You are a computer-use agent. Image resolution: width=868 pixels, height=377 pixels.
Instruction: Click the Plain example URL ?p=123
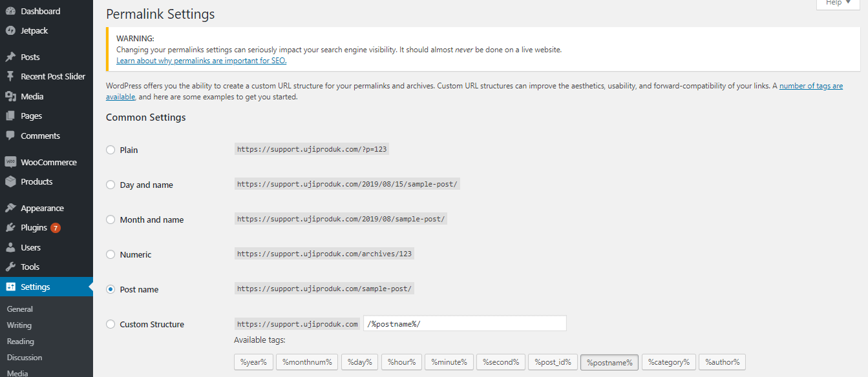point(312,149)
